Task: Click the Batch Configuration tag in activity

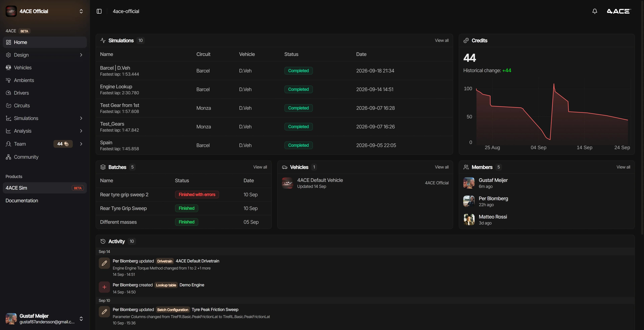Action: (x=173, y=310)
